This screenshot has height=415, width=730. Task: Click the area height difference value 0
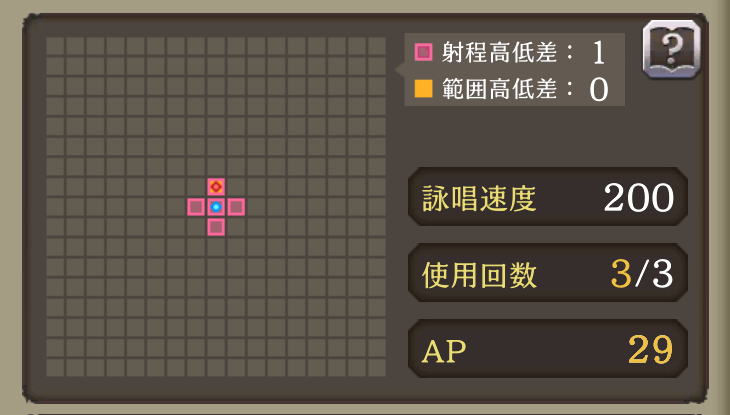click(599, 89)
